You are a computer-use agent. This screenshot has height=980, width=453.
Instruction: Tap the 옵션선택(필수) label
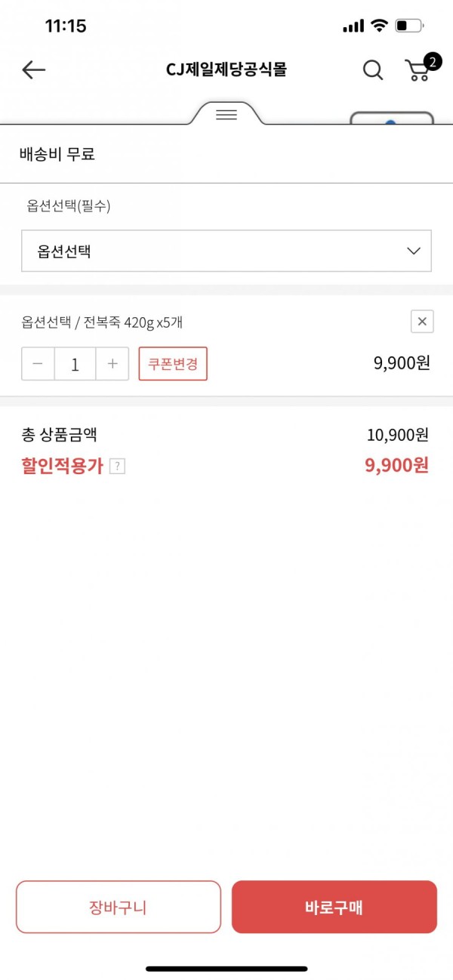tap(69, 205)
